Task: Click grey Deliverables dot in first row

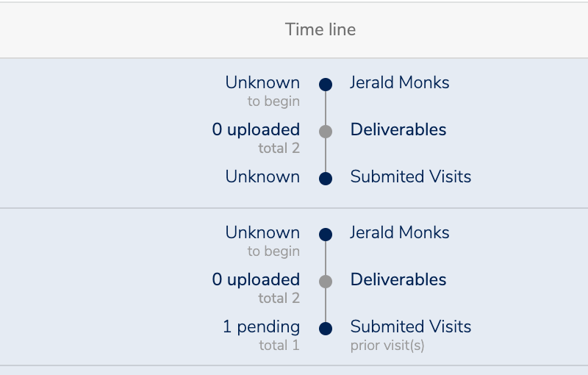Action: coord(326,131)
